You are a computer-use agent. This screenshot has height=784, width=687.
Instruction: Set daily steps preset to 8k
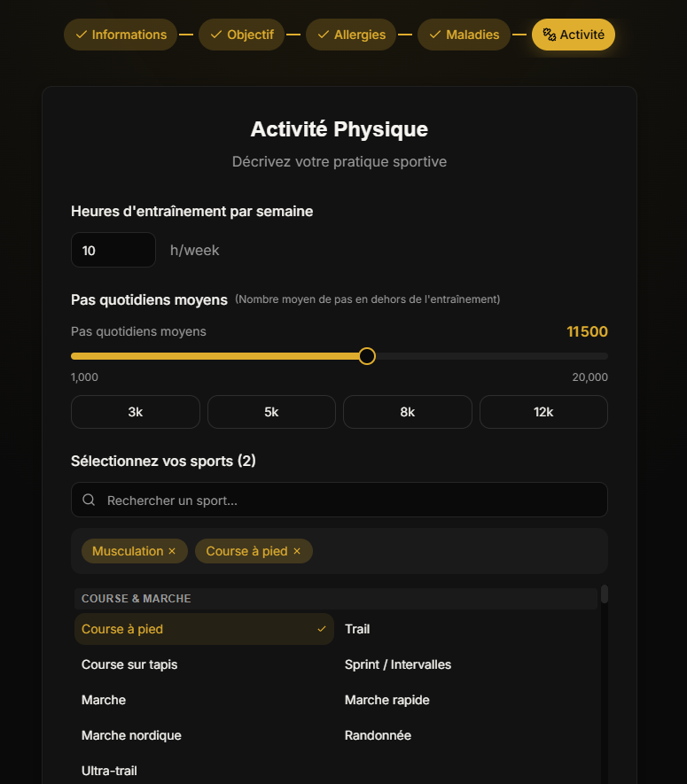[x=407, y=411]
